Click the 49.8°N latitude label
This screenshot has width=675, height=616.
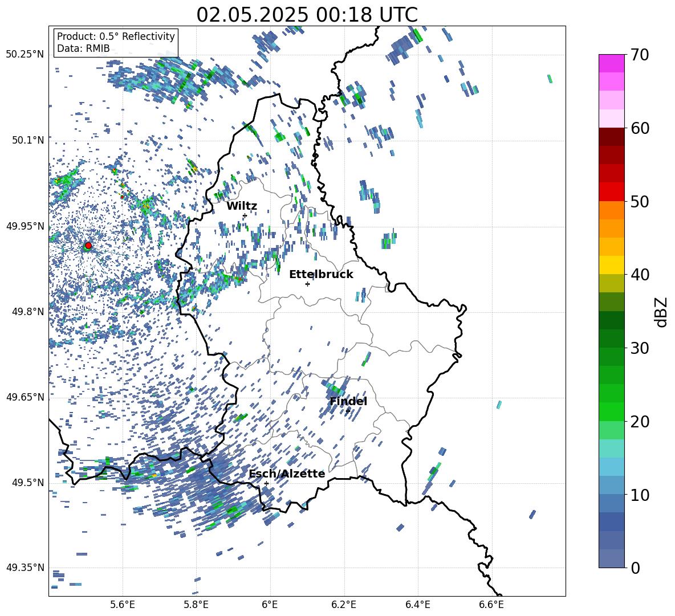tap(28, 312)
